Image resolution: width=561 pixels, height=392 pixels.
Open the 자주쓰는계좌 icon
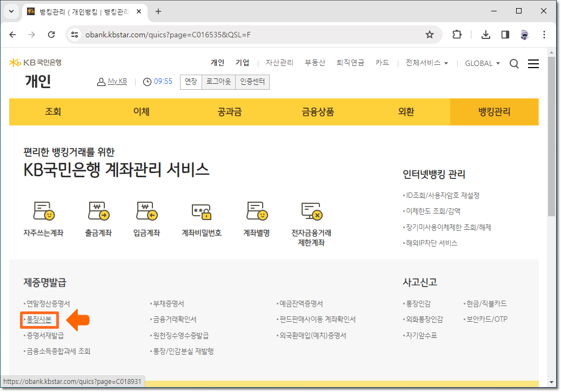(x=44, y=211)
